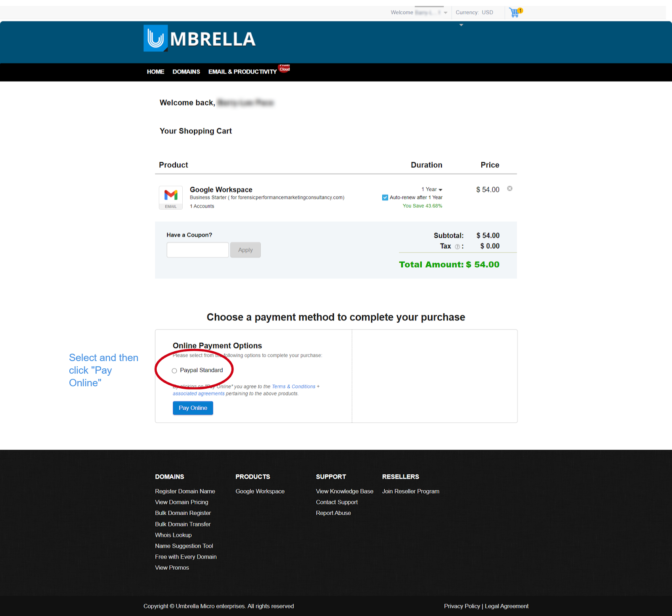Image resolution: width=672 pixels, height=616 pixels.
Task: Focus the coupon code input field
Action: (x=197, y=250)
